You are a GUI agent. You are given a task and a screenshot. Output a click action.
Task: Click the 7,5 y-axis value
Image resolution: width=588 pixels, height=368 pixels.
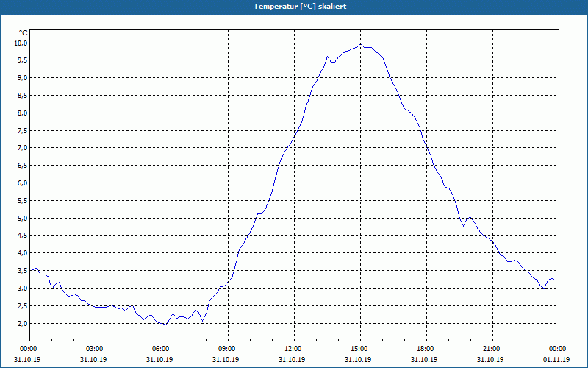pos(23,131)
